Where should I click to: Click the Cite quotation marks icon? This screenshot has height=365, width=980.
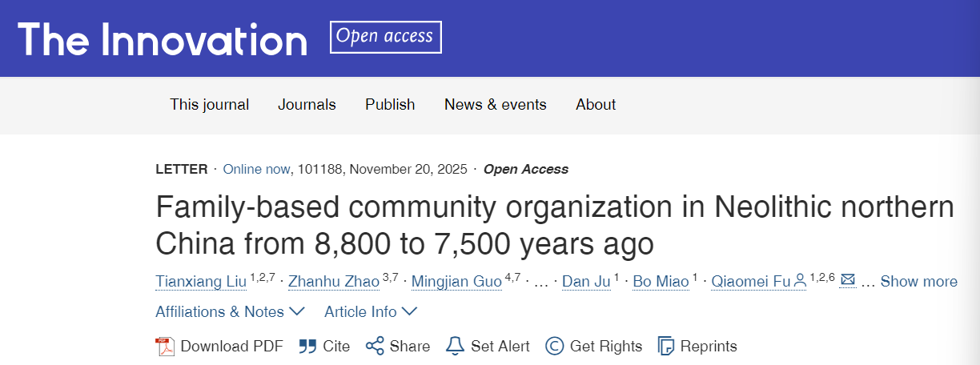(x=307, y=346)
